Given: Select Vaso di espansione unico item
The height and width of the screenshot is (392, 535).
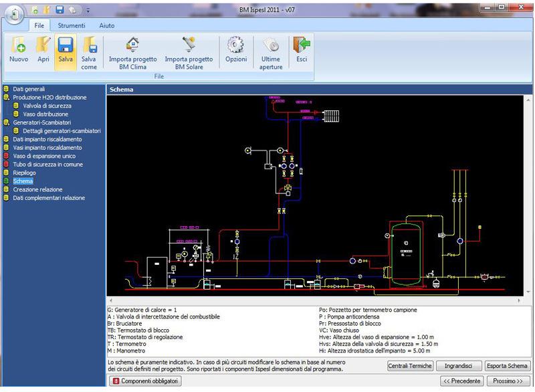Looking at the screenshot, I should point(45,156).
